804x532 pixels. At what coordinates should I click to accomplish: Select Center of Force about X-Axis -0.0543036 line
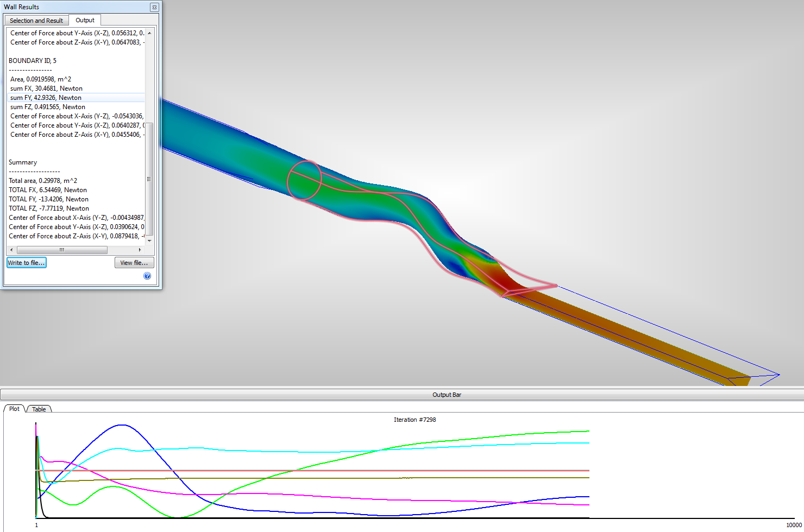click(x=76, y=116)
